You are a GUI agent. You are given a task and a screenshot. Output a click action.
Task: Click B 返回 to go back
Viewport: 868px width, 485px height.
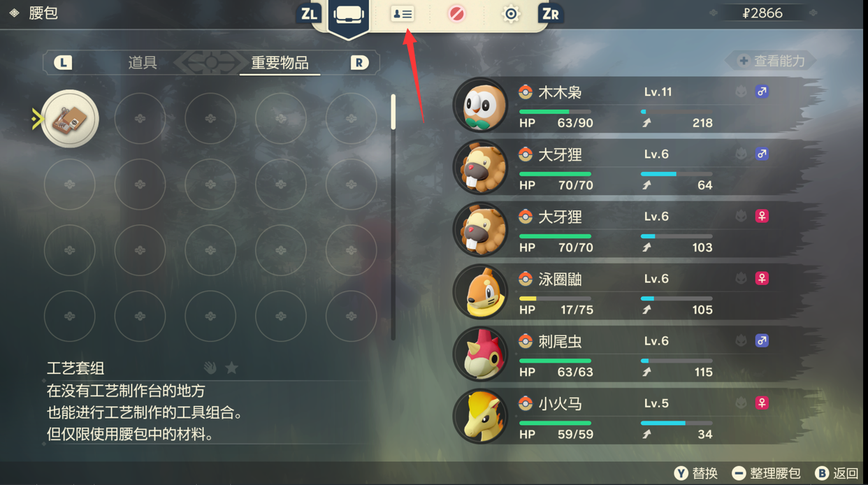tap(837, 473)
